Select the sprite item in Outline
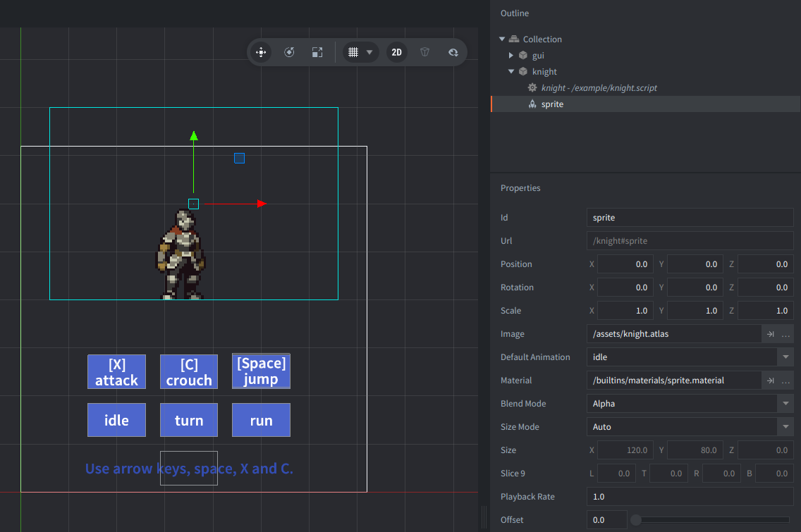Viewport: 801px width, 532px height. 552,104
